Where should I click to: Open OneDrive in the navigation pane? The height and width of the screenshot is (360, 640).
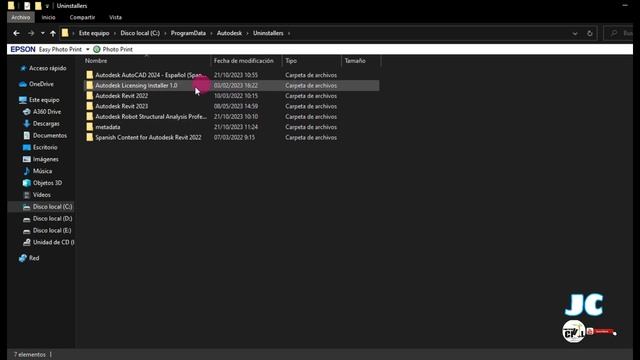point(41,84)
